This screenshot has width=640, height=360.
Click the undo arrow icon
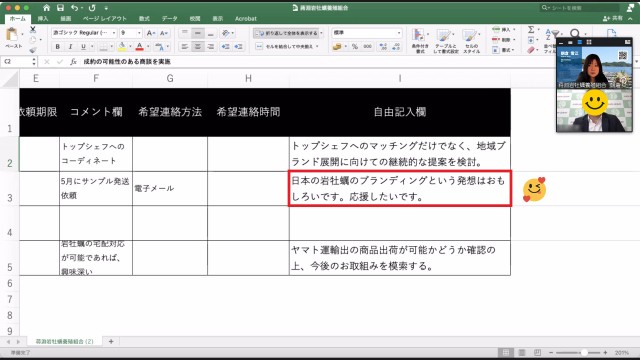pos(74,8)
